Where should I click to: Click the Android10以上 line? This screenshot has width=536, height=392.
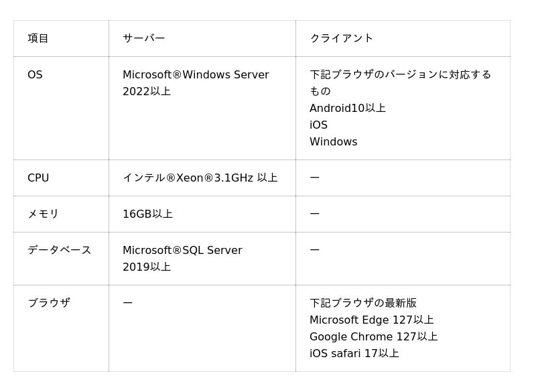347,108
